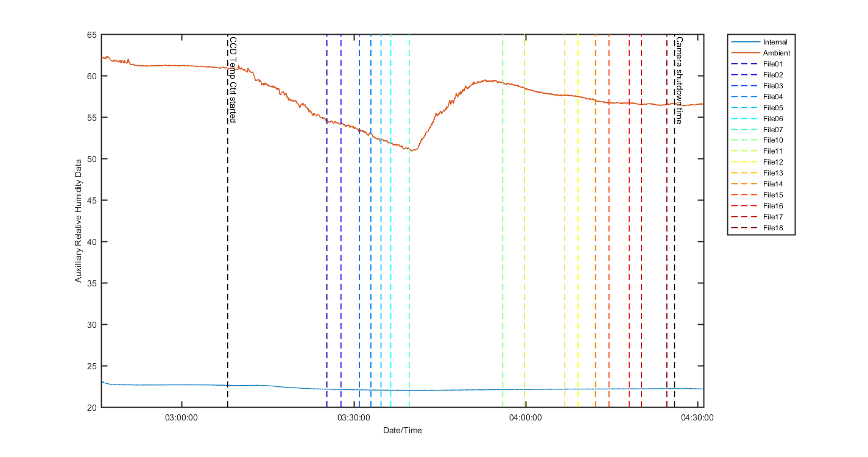Click the 25 y-axis tick label
Image resolution: width=868 pixels, height=457 pixels.
pos(92,366)
